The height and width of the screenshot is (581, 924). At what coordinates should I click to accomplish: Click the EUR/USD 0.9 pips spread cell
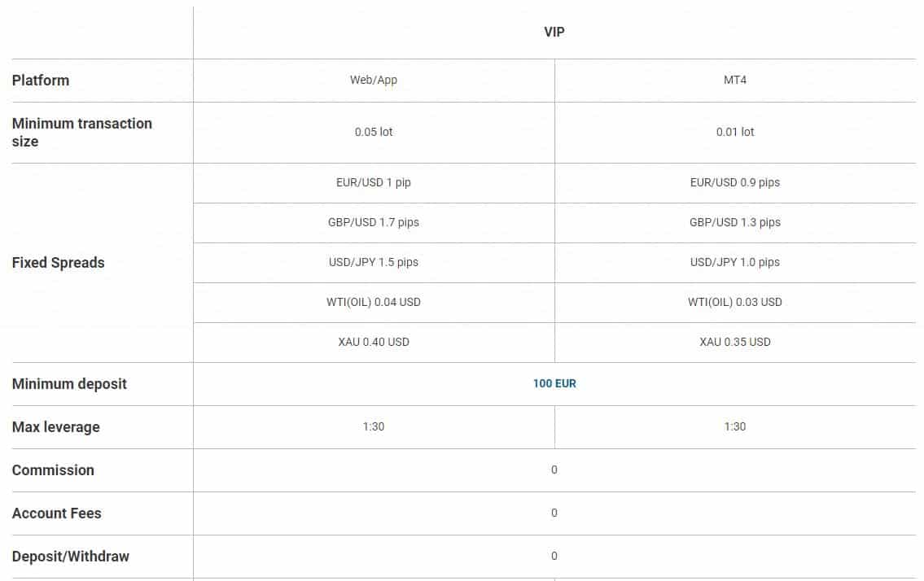click(x=735, y=182)
